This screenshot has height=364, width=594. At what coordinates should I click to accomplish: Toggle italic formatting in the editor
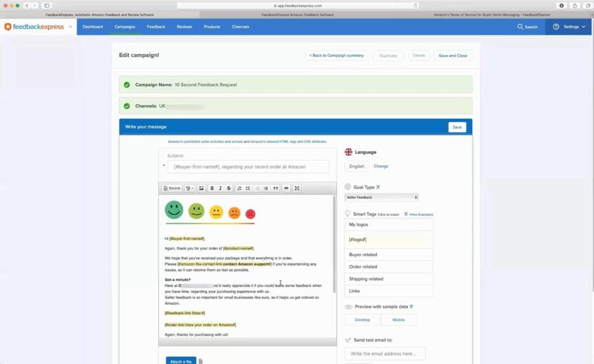click(220, 188)
